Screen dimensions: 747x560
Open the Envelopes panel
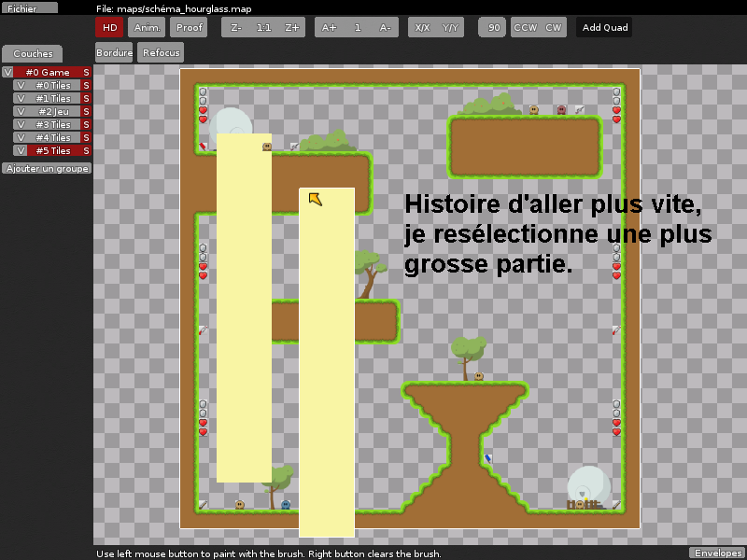(x=717, y=553)
